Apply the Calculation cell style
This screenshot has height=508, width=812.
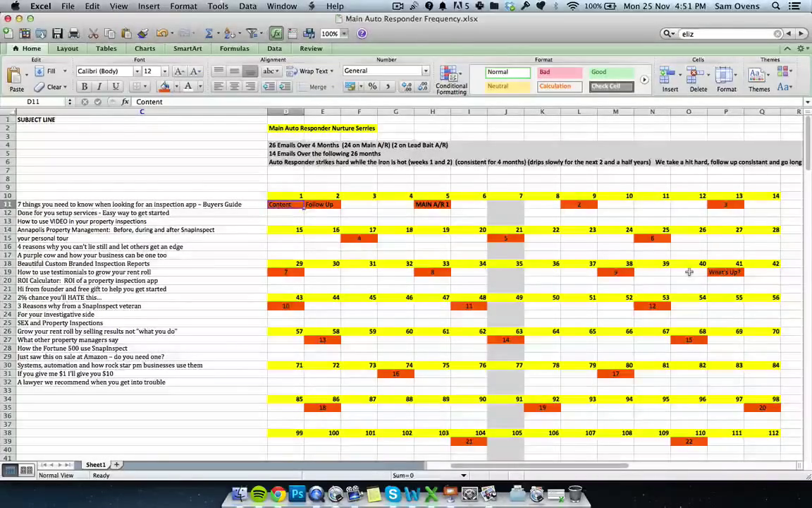pyautogui.click(x=559, y=86)
